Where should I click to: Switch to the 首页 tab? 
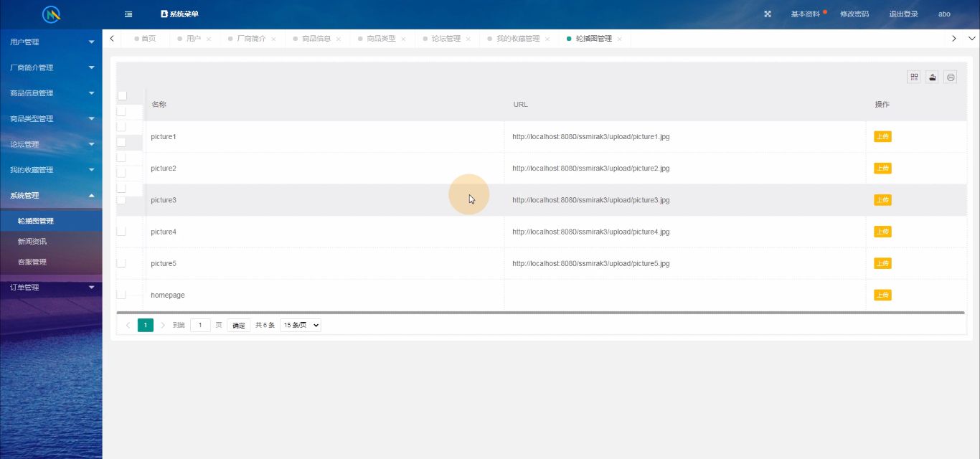click(145, 39)
